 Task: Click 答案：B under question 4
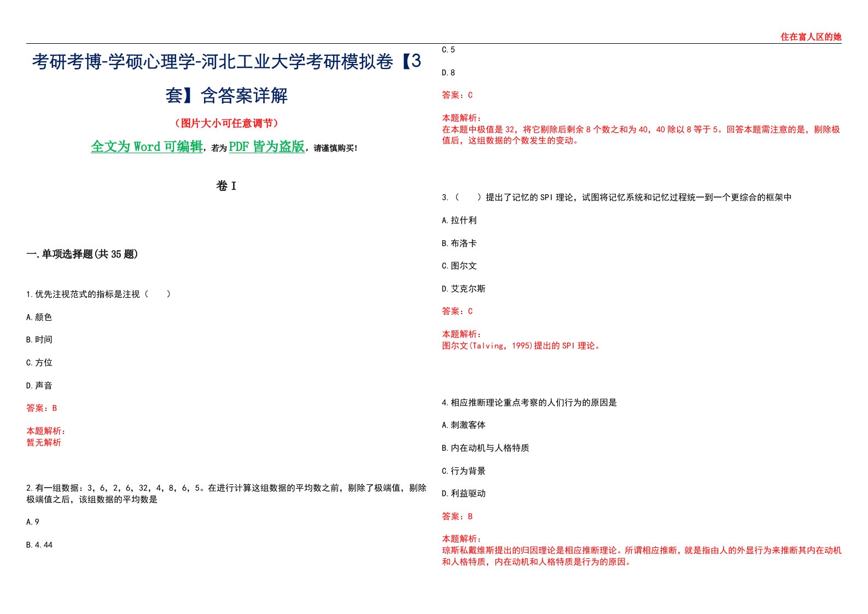[x=457, y=516]
